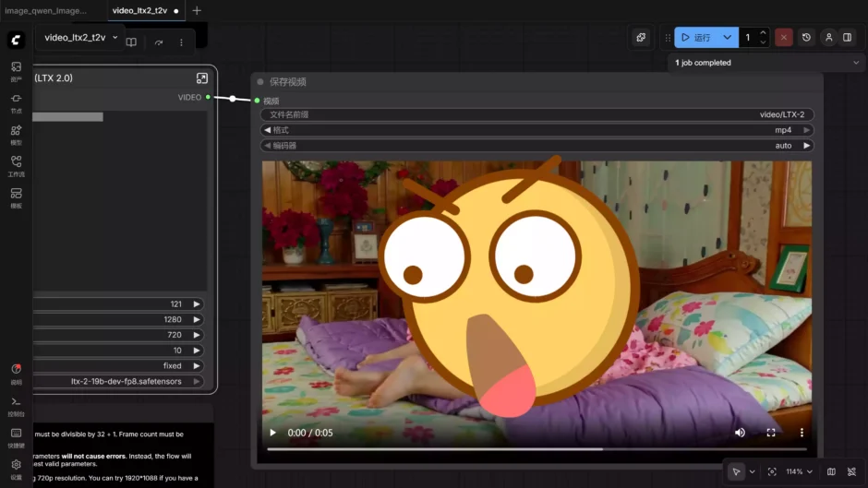Viewport: 868px width, 488px height.
Task: Expand the 运行 run options dropdown arrow
Action: pyautogui.click(x=728, y=38)
